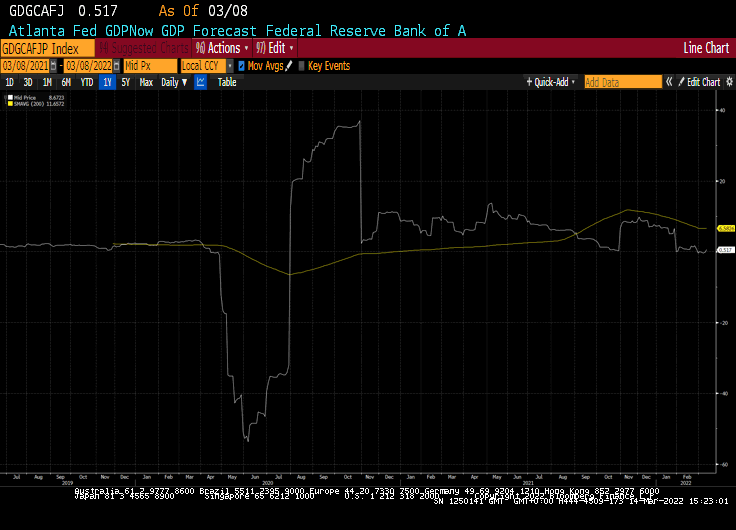Select the 5Y time range
The image size is (736, 530).
[125, 82]
